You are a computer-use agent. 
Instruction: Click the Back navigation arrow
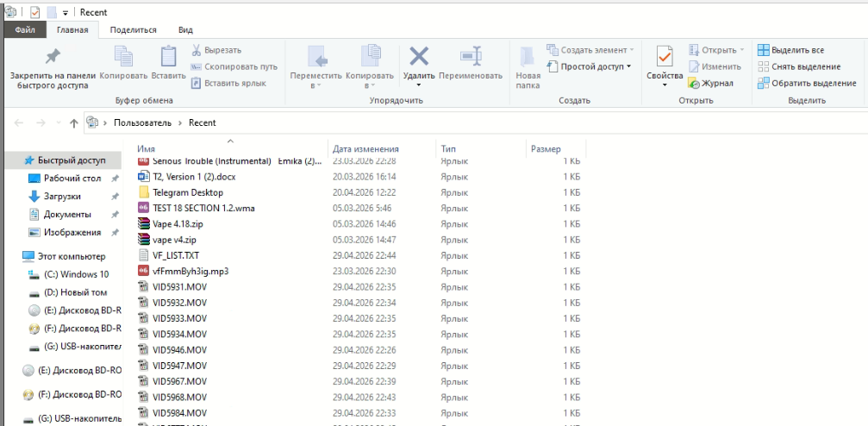pyautogui.click(x=19, y=123)
